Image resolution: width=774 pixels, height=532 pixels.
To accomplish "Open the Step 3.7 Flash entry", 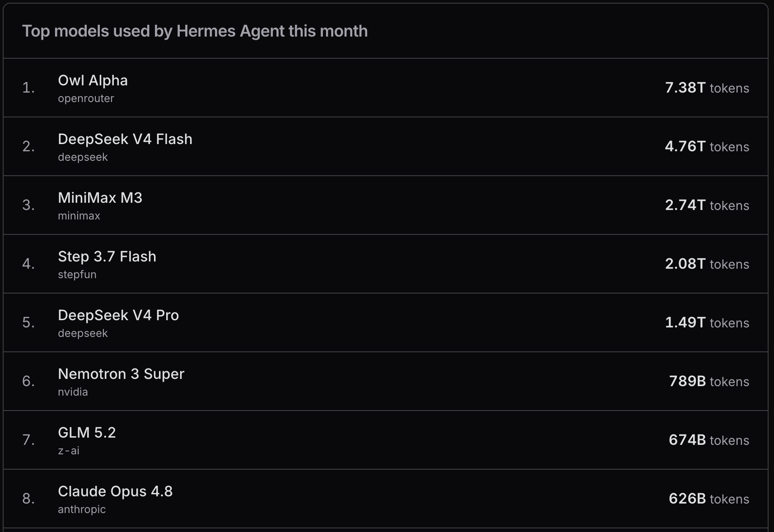I will pos(107,257).
